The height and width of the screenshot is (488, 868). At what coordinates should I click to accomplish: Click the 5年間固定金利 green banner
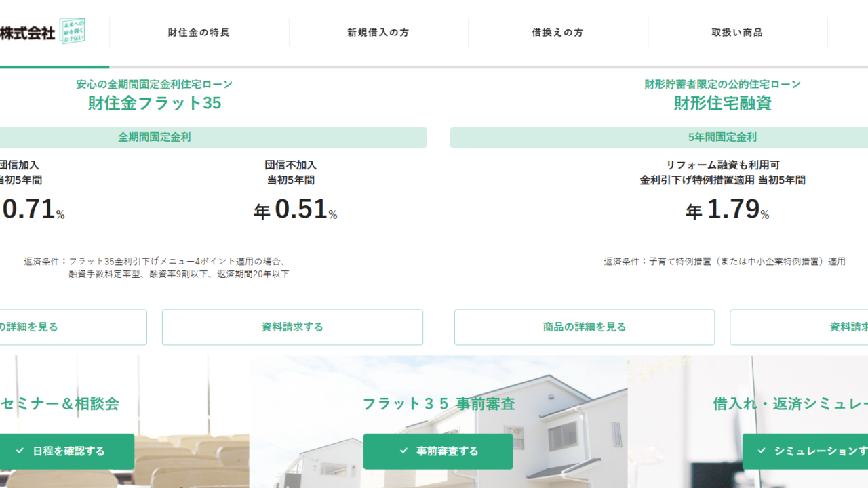tap(720, 138)
